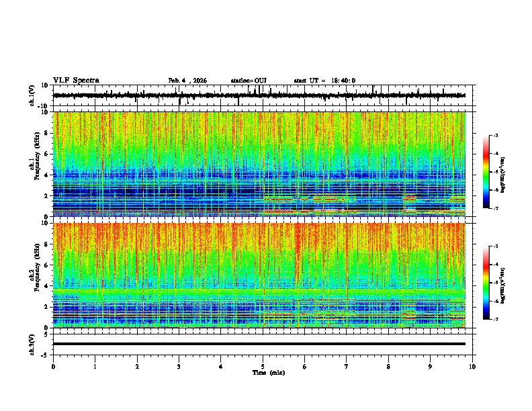Click the "4" kHz tick on ch.1 spectrogram axis
Image resolution: width=532 pixels, height=411 pixels.
click(46, 175)
